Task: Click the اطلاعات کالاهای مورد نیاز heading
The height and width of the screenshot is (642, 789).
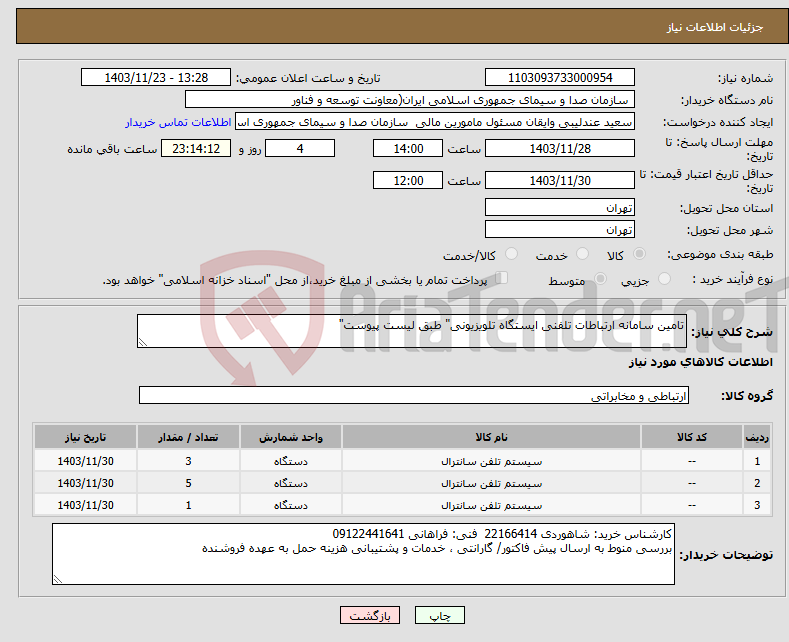Action: tap(700, 362)
